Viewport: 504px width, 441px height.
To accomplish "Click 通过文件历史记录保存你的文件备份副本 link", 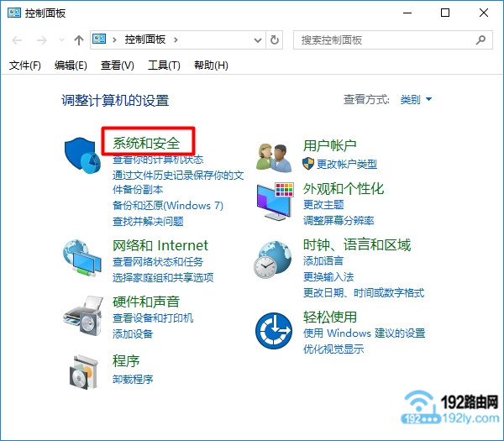I will pyautogui.click(x=178, y=182).
